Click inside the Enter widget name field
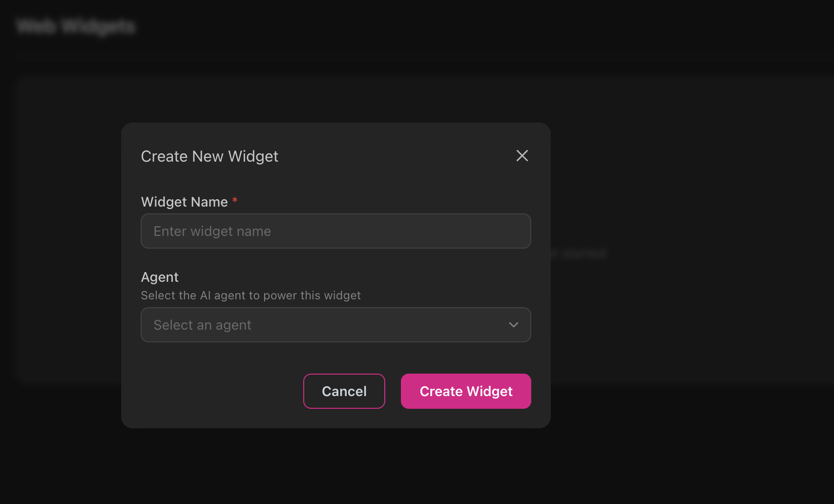834x504 pixels. 335,231
